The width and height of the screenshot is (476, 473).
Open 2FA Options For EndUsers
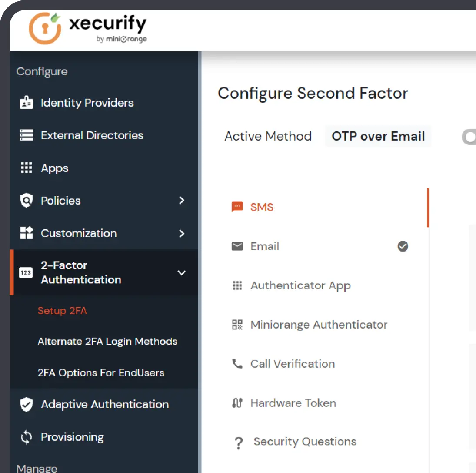[x=100, y=372]
